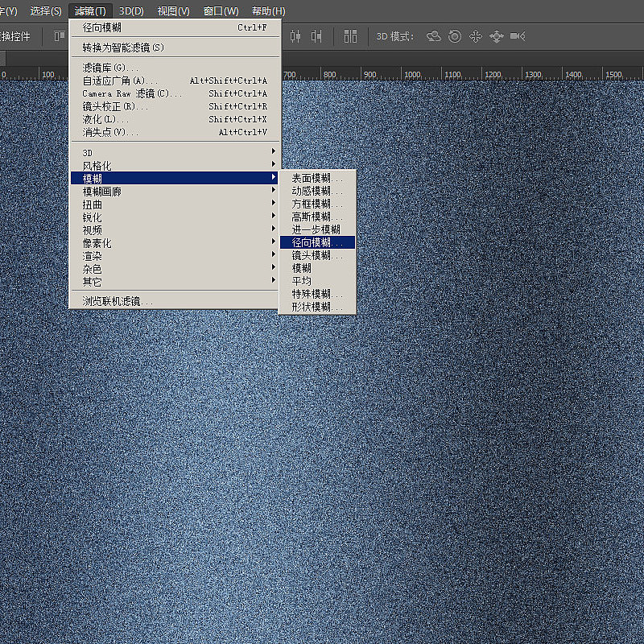Expand the 模糊画廊 submenu
644x644 pixels.
(x=175, y=192)
